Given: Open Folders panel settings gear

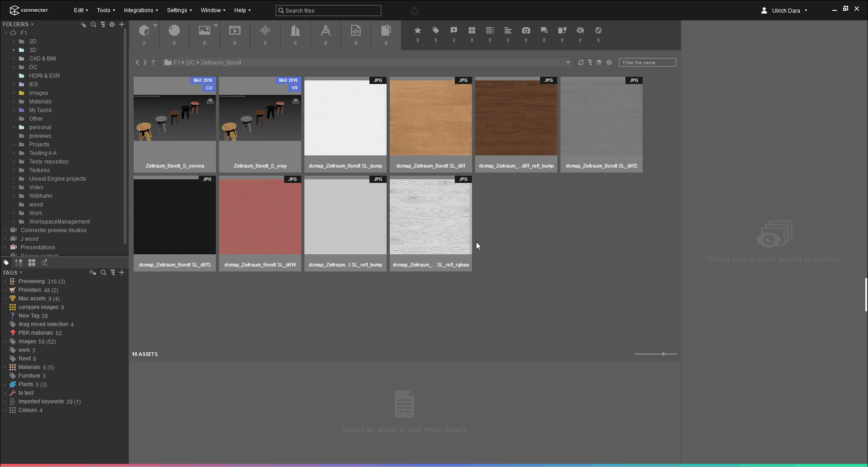Looking at the screenshot, I should [x=112, y=24].
